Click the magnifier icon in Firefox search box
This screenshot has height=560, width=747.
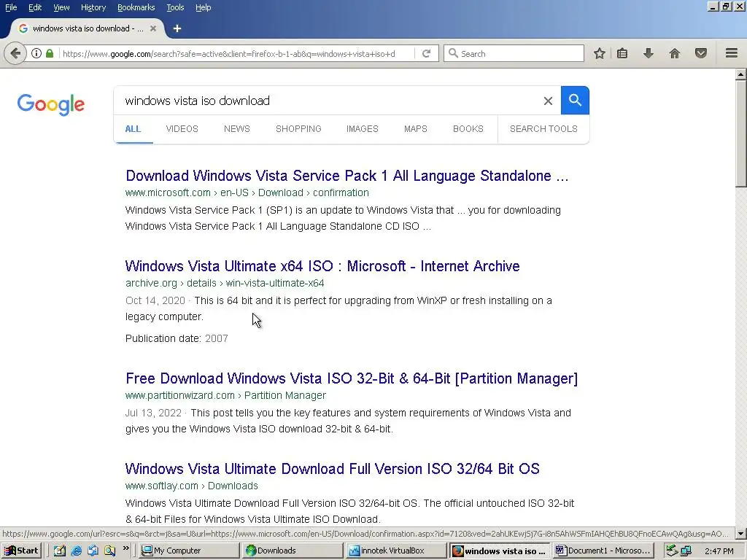454,53
